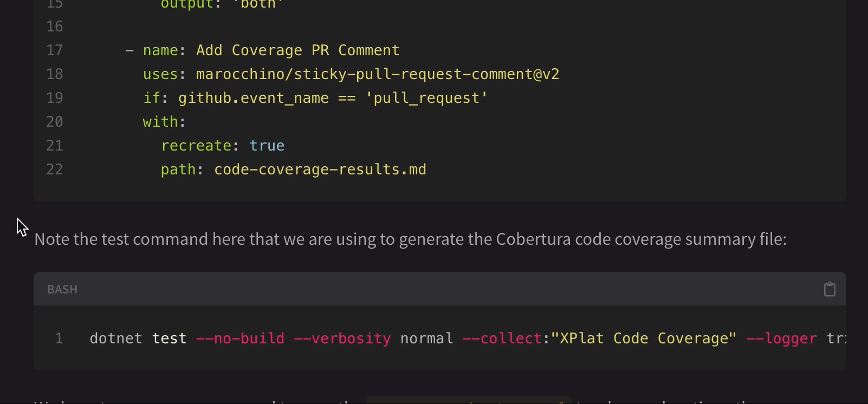This screenshot has width=868, height=404.
Task: Click the '--collect' flag in bash command
Action: pyautogui.click(x=502, y=338)
